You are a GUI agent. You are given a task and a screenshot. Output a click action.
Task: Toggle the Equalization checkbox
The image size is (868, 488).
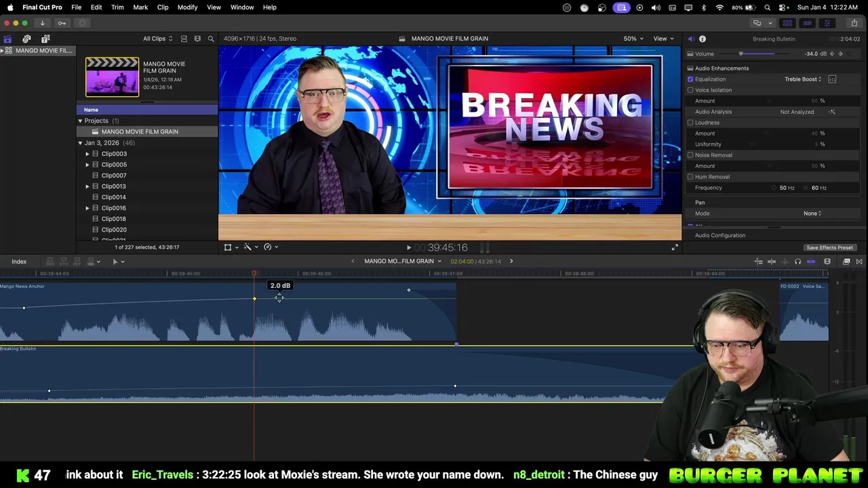690,79
